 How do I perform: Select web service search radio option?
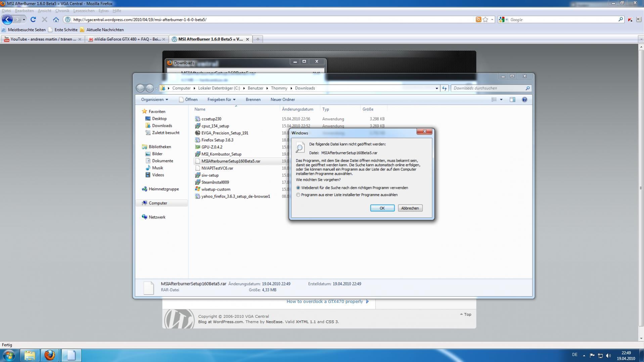click(x=298, y=188)
